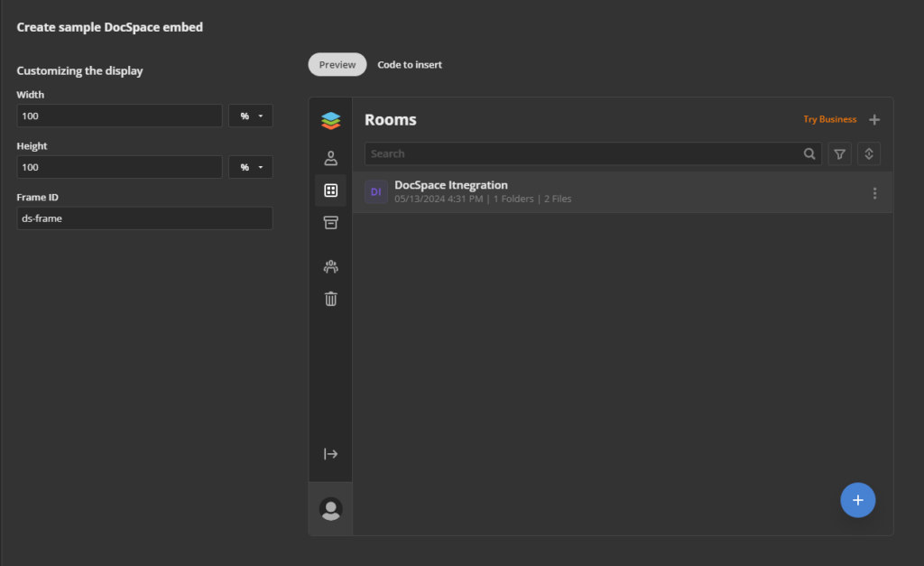Open the user profile avatar at sidebar bottom
This screenshot has height=566, width=924.
click(x=330, y=508)
